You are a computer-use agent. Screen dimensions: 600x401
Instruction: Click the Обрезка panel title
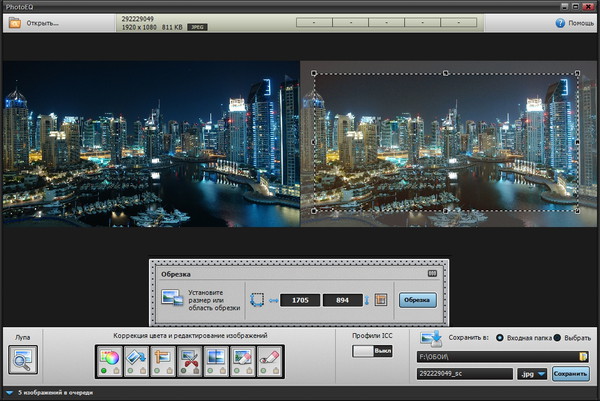[x=176, y=274]
